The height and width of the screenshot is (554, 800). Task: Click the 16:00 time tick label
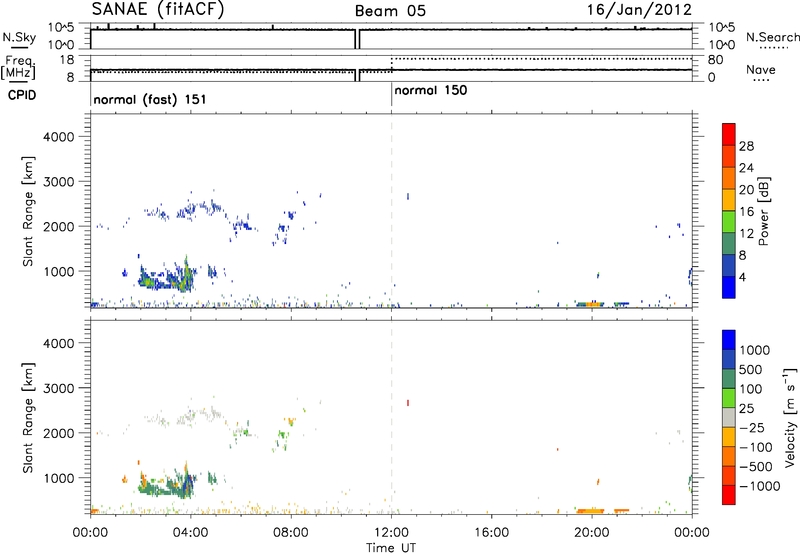(491, 533)
